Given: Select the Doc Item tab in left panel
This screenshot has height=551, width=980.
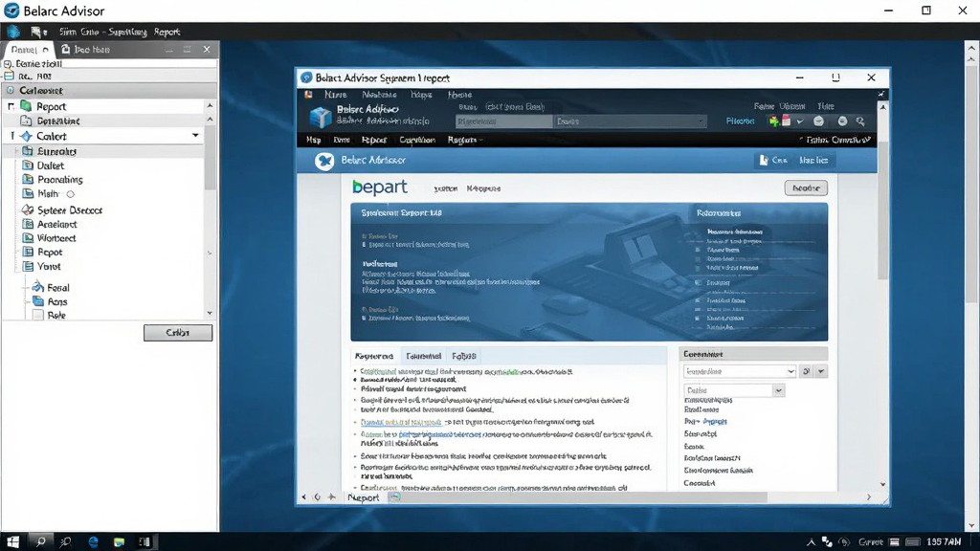Looking at the screenshot, I should pos(85,50).
